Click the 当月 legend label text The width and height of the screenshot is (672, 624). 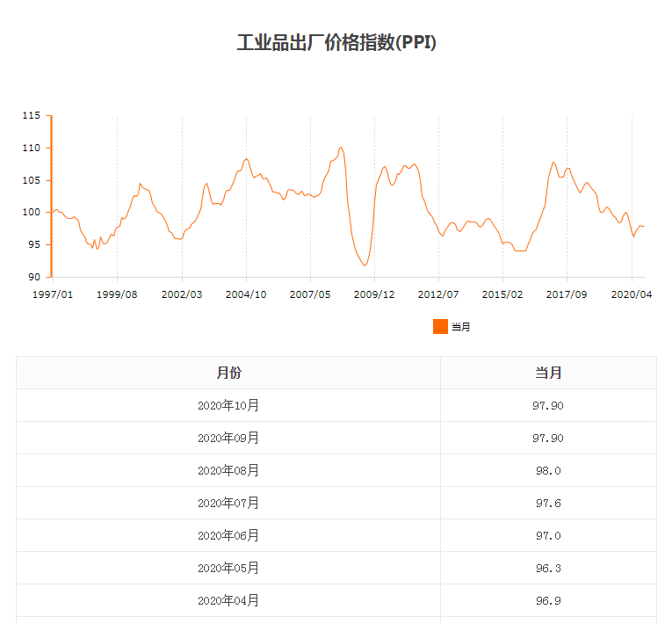click(x=461, y=327)
